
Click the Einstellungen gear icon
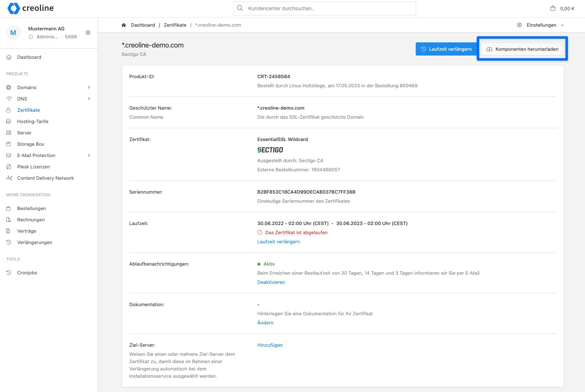pos(520,25)
